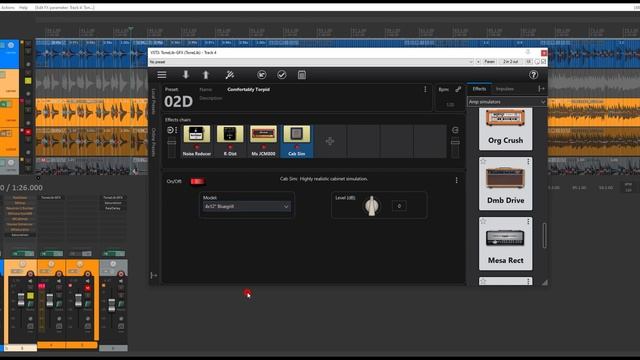Open the Mesa Rect card three-dot menu
640x360 pixels.
[x=528, y=222]
